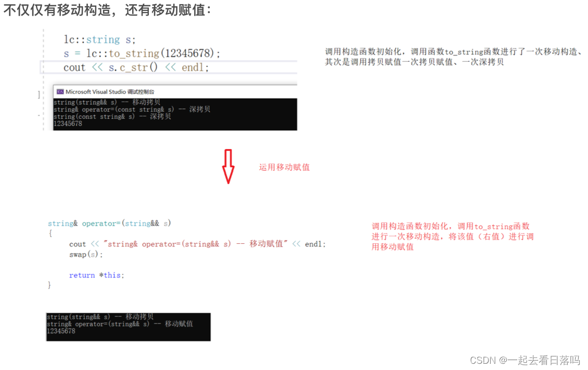Select the swap(s) statement in operator=

pyautogui.click(x=86, y=255)
